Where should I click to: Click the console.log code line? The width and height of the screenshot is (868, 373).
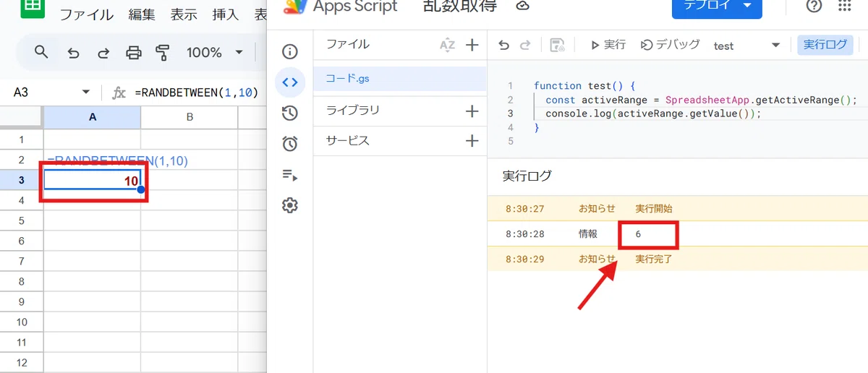click(x=653, y=113)
